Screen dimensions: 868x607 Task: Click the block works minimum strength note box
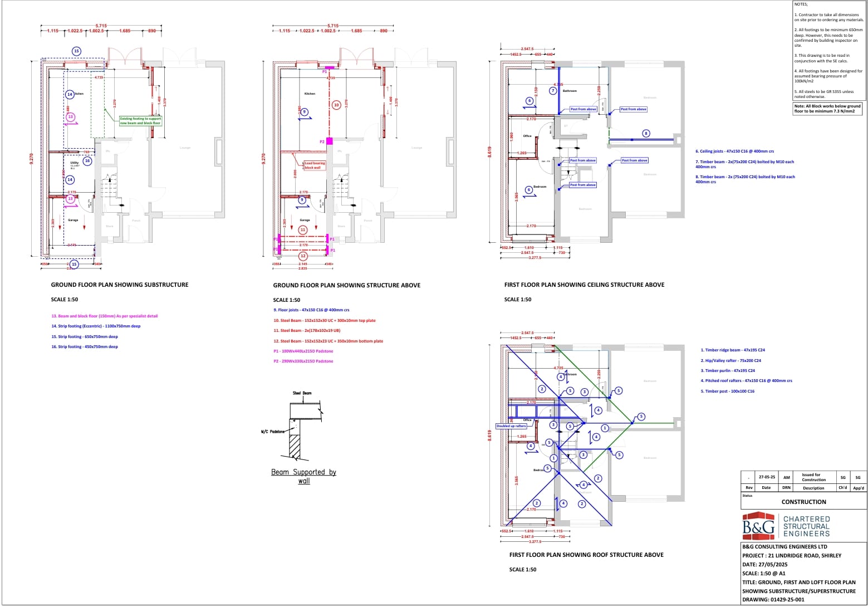tap(828, 109)
